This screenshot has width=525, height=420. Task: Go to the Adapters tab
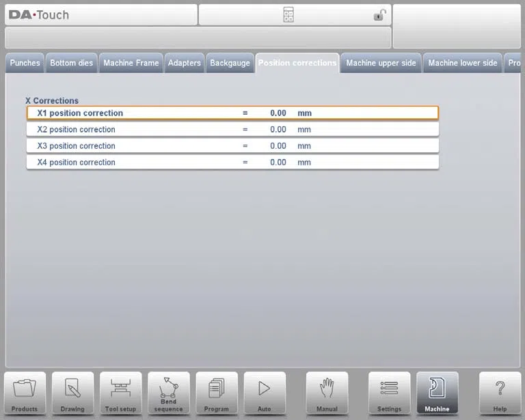pyautogui.click(x=184, y=63)
